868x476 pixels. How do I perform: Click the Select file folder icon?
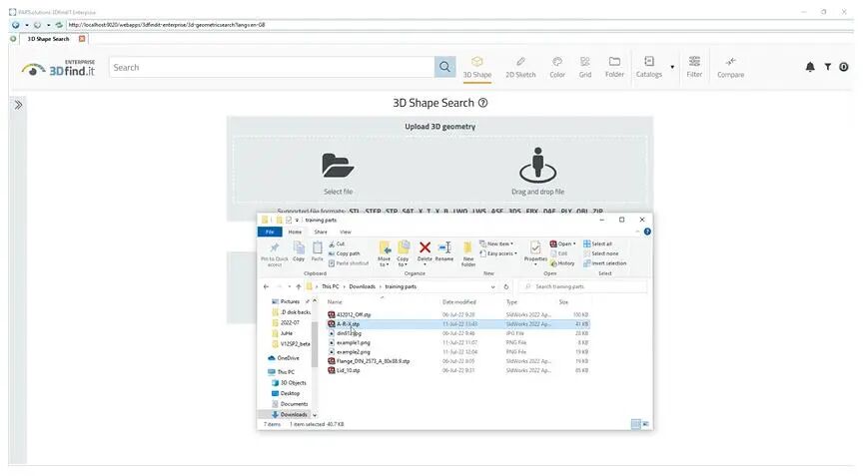[x=338, y=166]
